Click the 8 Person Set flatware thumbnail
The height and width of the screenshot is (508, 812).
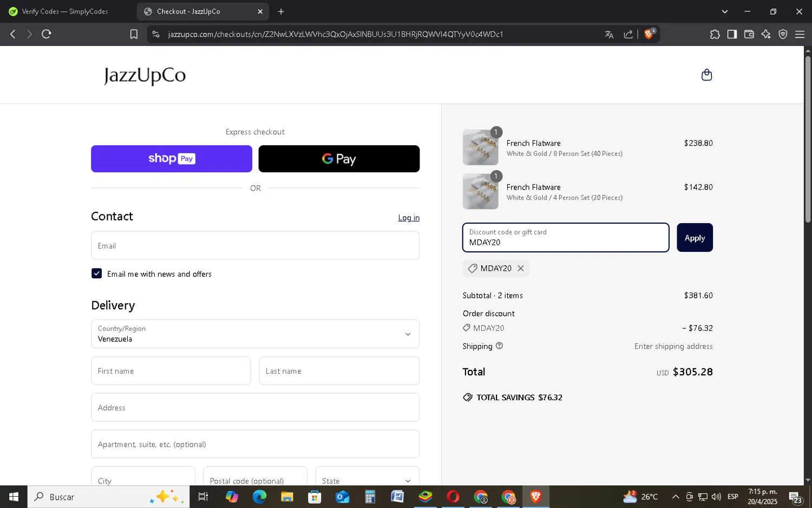click(481, 147)
